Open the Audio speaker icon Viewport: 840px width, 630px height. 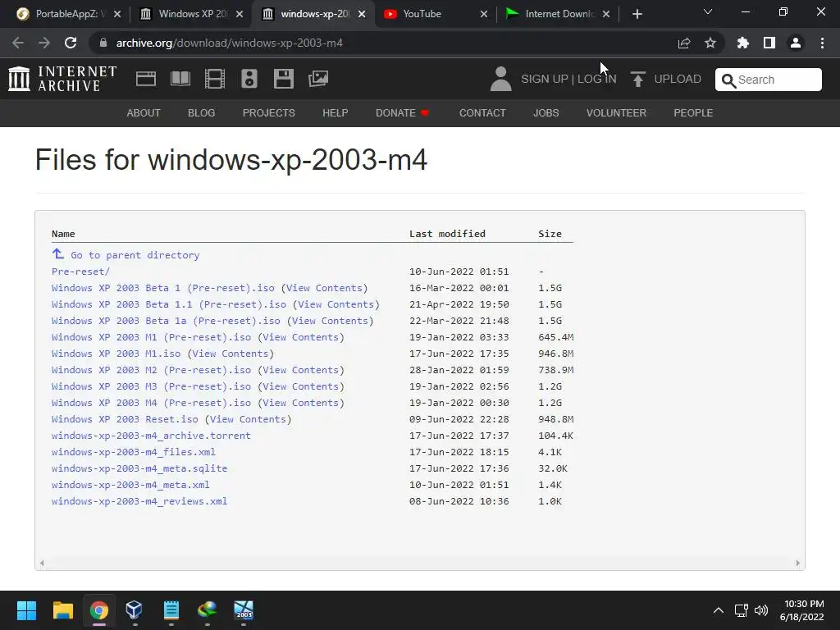point(249,79)
